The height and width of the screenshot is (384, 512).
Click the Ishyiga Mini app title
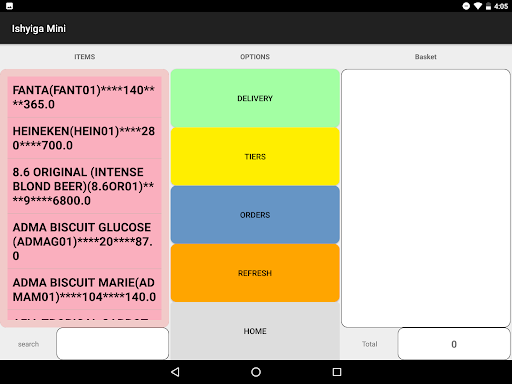pos(39,29)
